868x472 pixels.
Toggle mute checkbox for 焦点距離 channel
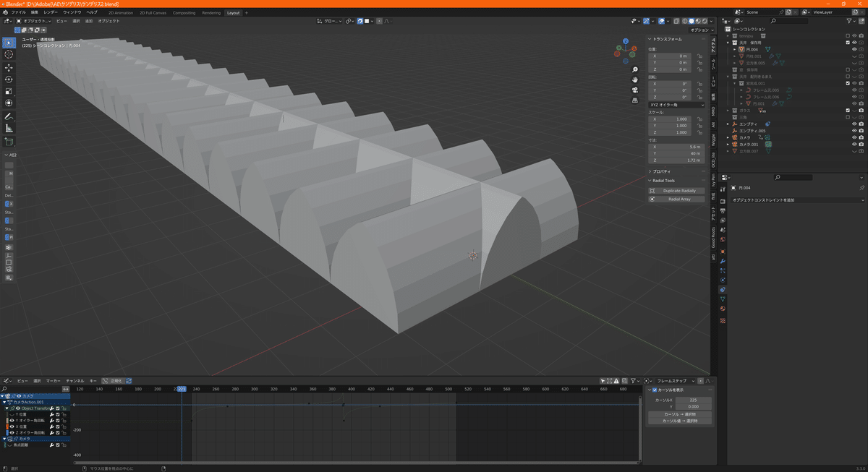click(x=57, y=445)
